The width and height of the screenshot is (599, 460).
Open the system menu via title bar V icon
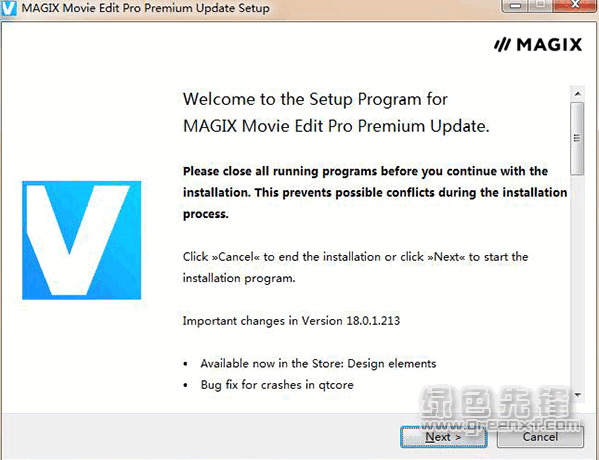coord(8,8)
